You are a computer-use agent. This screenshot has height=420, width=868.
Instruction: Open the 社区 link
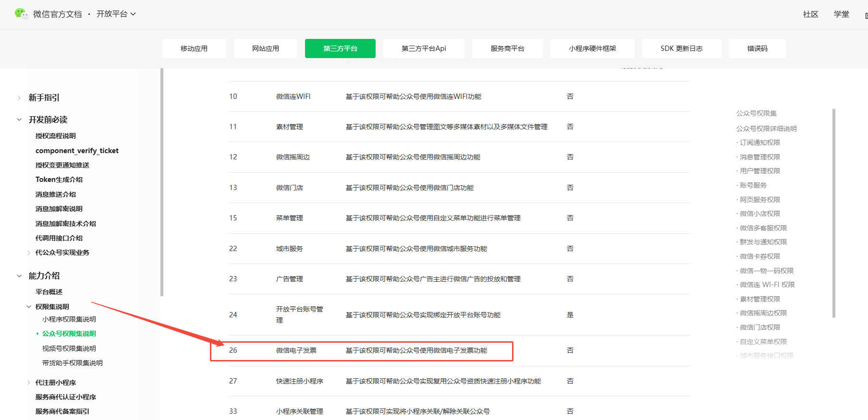tap(810, 14)
